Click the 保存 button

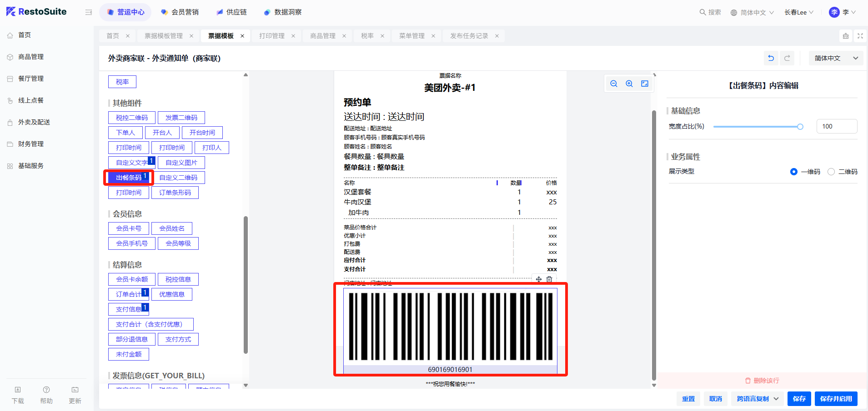coord(799,399)
